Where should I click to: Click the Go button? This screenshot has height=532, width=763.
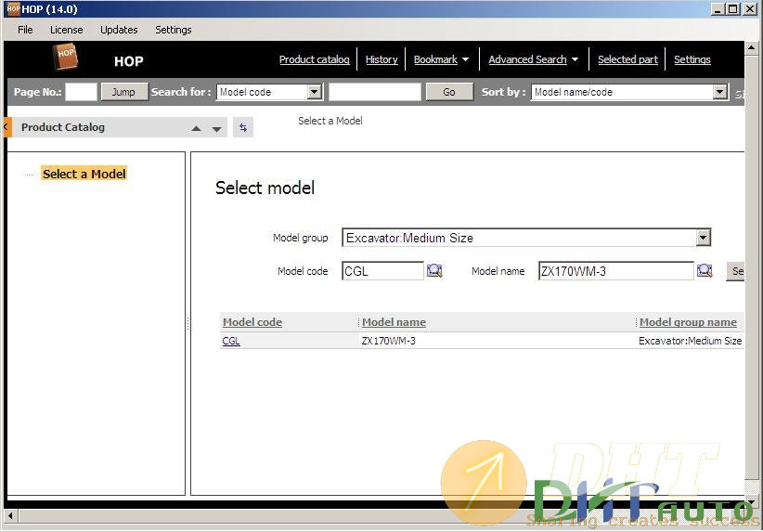pos(449,92)
